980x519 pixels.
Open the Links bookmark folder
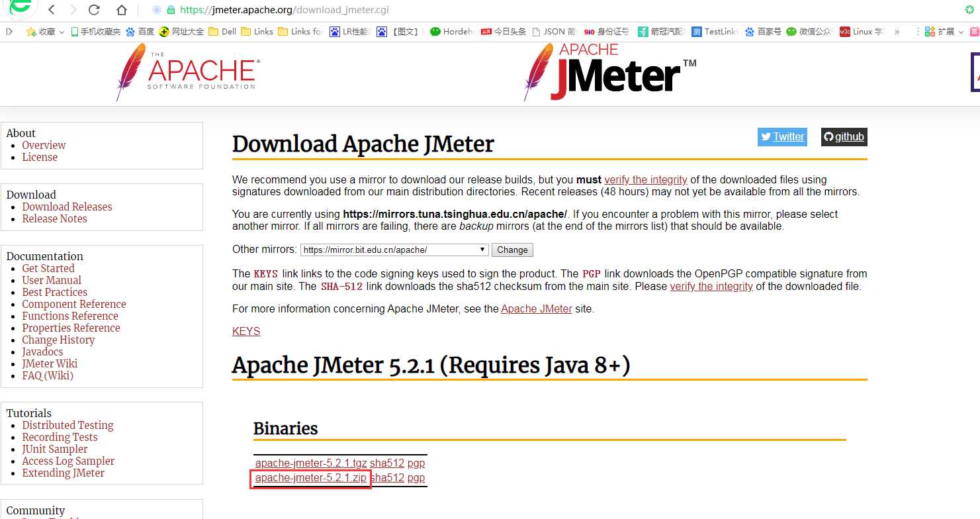(257, 31)
